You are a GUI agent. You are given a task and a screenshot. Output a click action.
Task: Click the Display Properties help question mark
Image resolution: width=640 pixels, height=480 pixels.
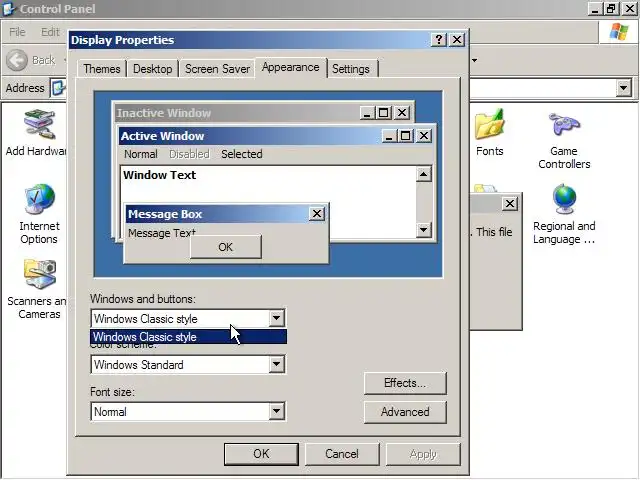[x=439, y=40]
